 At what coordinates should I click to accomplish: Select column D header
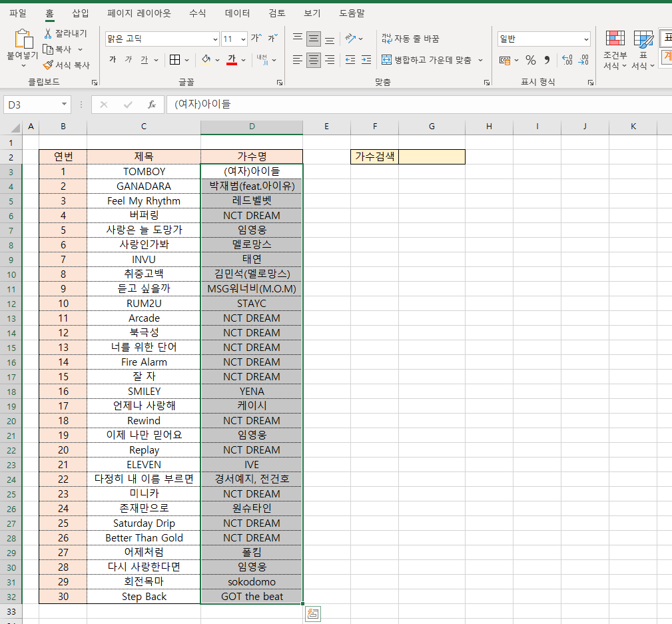(x=252, y=127)
